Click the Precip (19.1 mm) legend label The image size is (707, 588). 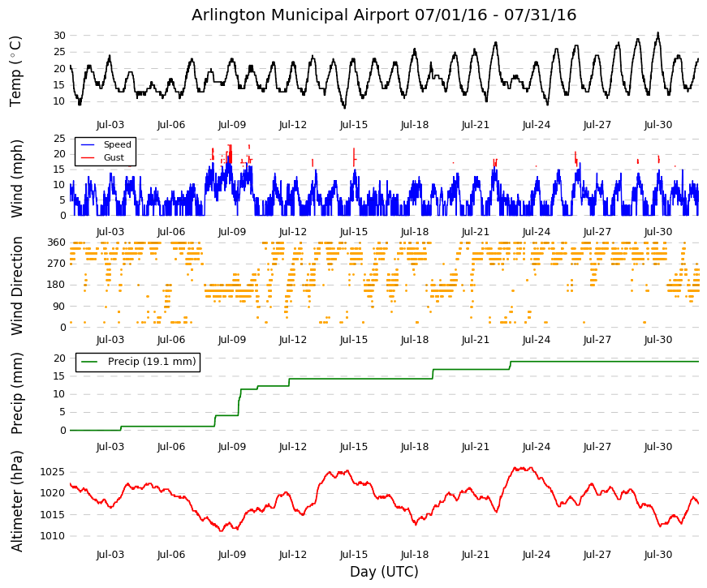[x=152, y=362]
